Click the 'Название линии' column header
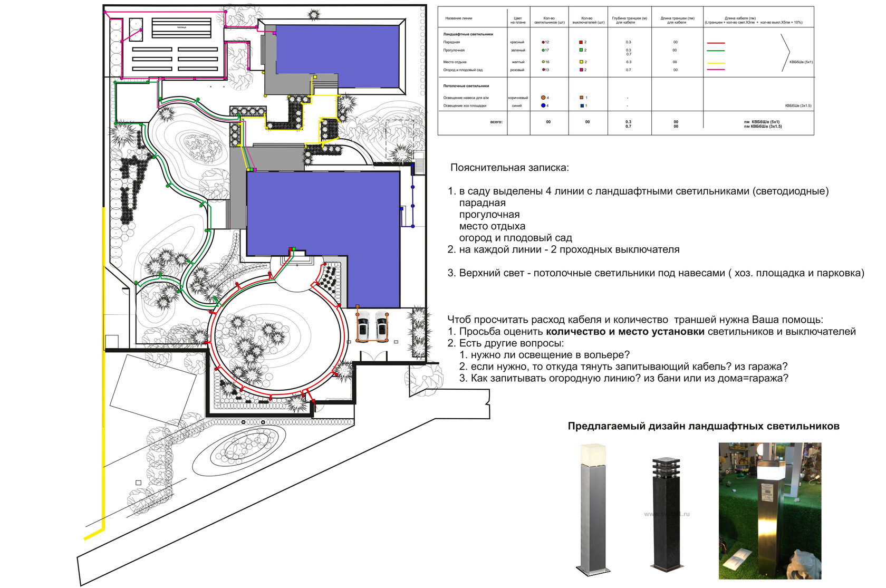This screenshot has width=886, height=588. [459, 18]
